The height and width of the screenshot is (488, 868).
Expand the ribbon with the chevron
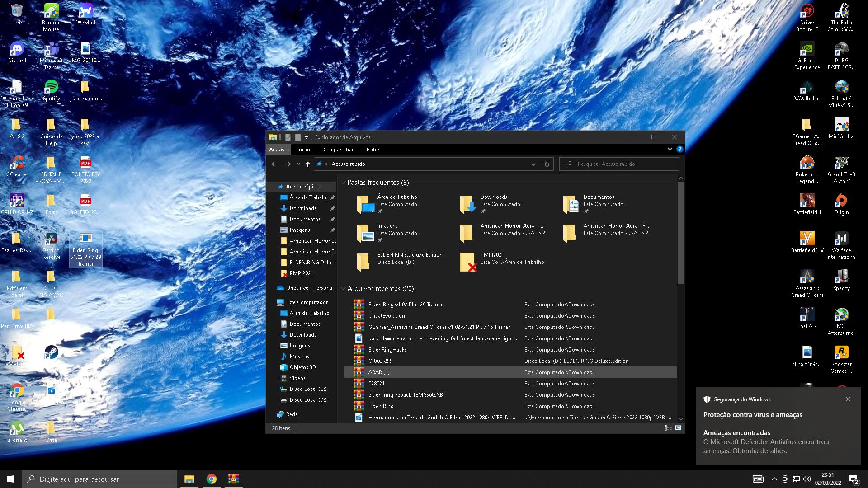(670, 149)
